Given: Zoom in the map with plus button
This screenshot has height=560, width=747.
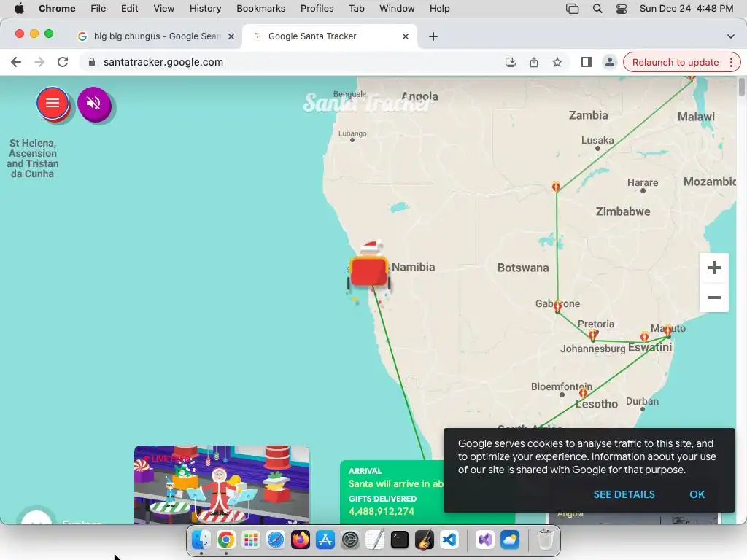Looking at the screenshot, I should (x=713, y=268).
